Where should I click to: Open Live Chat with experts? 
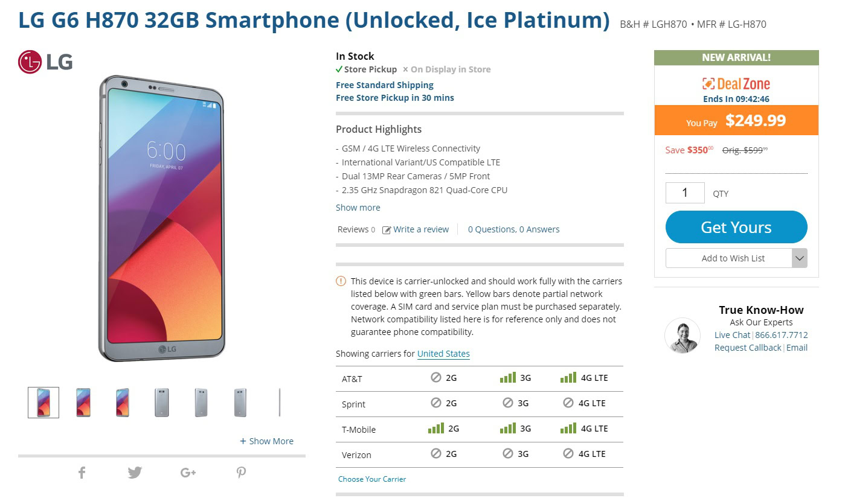(x=732, y=335)
